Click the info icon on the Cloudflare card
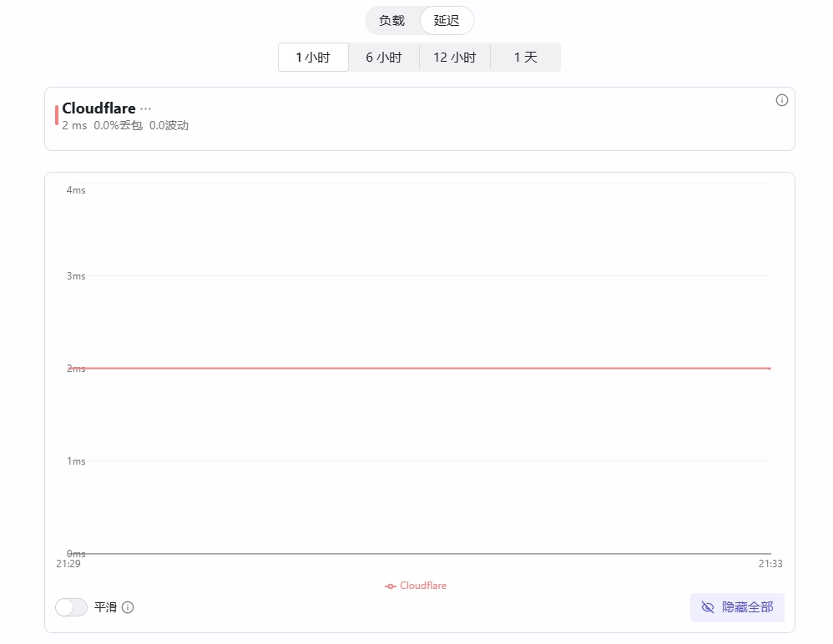The width and height of the screenshot is (833, 644). point(781,100)
